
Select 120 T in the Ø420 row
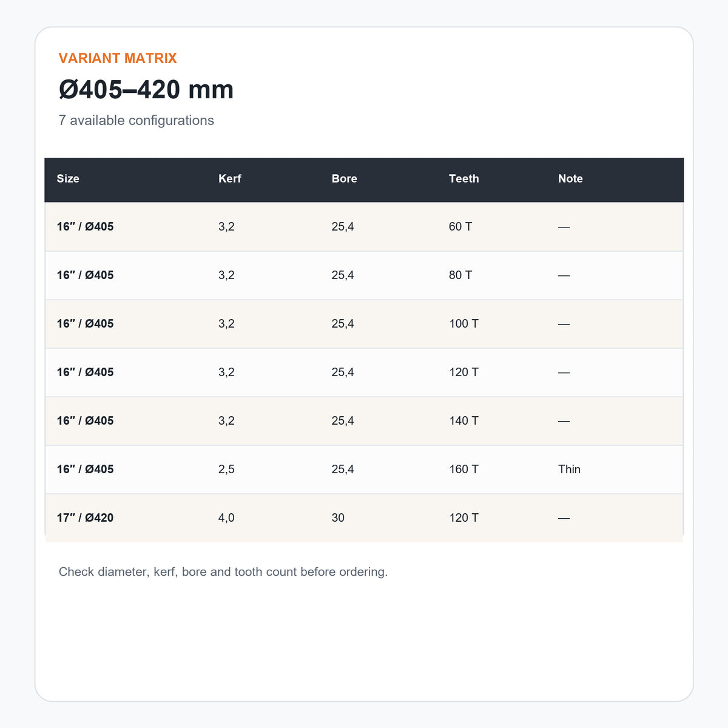click(x=463, y=517)
